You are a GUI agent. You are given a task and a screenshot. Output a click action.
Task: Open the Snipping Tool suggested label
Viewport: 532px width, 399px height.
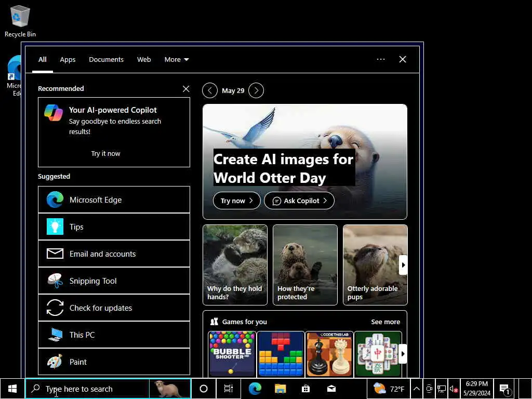click(x=93, y=281)
